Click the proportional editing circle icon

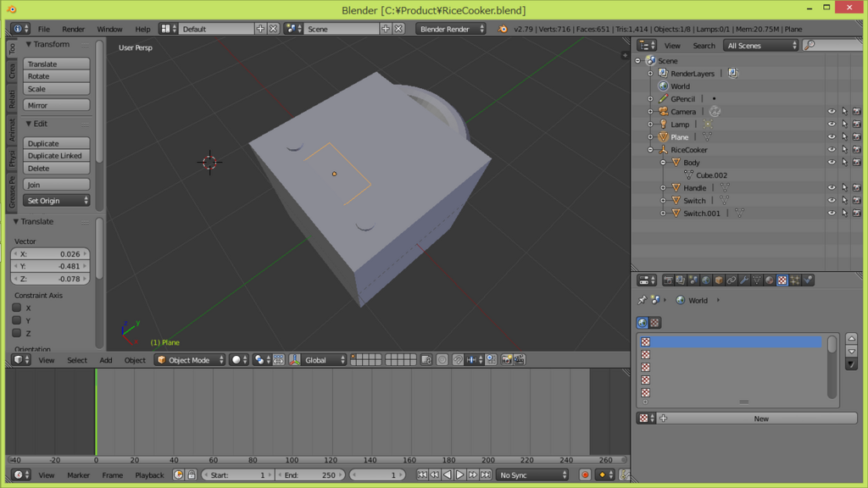coord(442,360)
